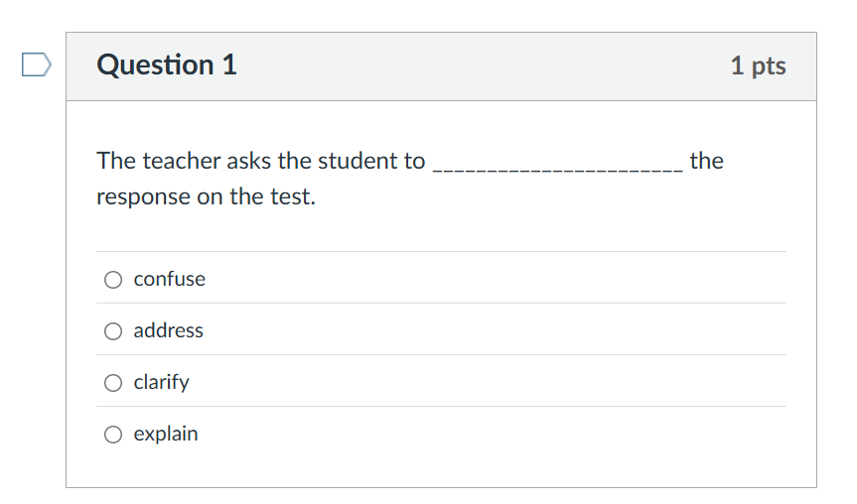Click the blank line in the sentence
The width and height of the screenshot is (857, 504).
[557, 165]
